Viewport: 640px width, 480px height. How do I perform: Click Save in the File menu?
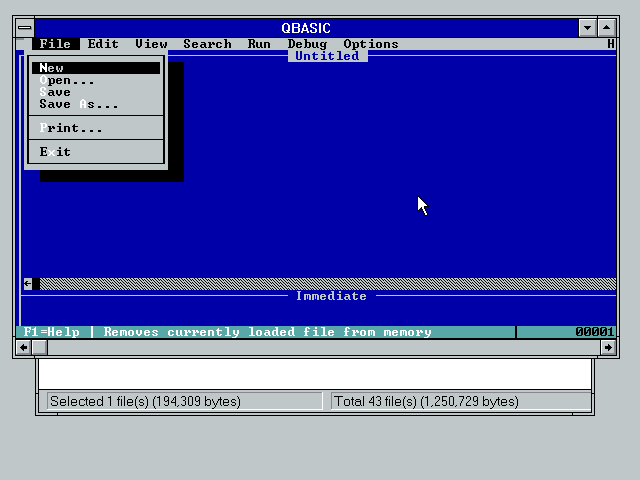click(96, 92)
